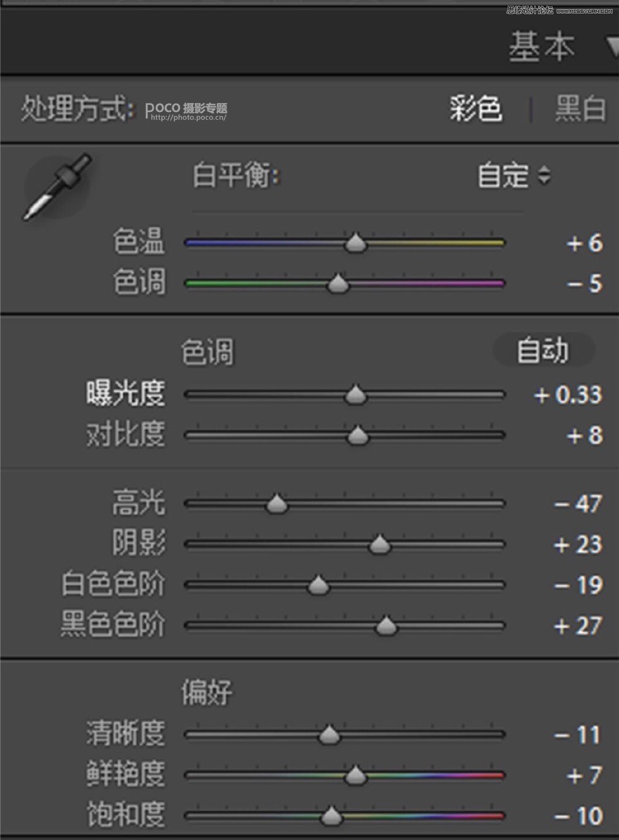Collapse the 基本 panel triangle
Screen dimensions: 619x840
click(612, 46)
